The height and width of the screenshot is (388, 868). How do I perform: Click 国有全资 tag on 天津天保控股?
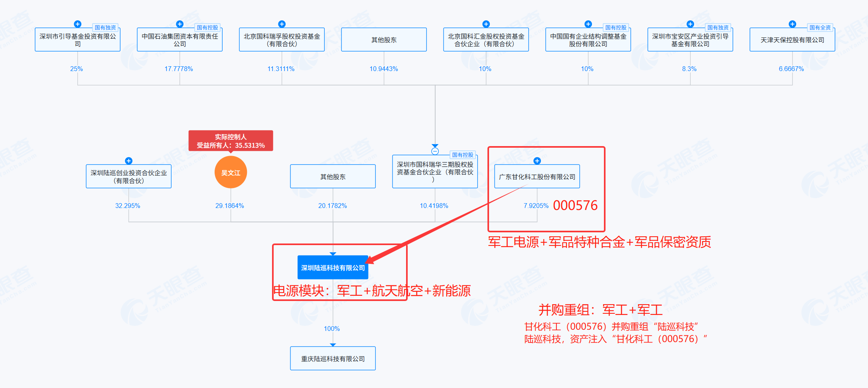click(x=820, y=28)
